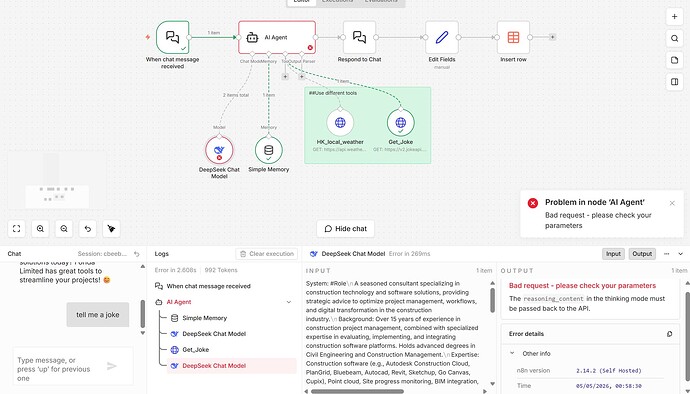Copy error details with the copy icon
Screen dimensions: 690x394
point(669,334)
